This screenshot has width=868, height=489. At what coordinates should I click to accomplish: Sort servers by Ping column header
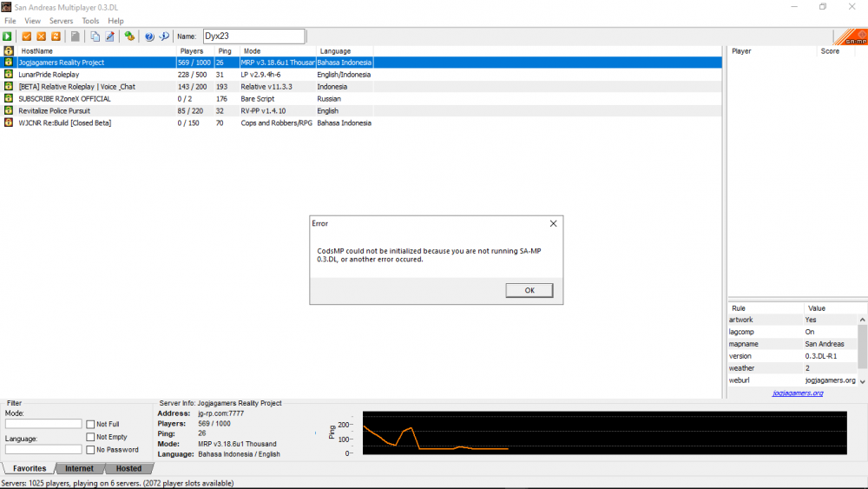[227, 51]
